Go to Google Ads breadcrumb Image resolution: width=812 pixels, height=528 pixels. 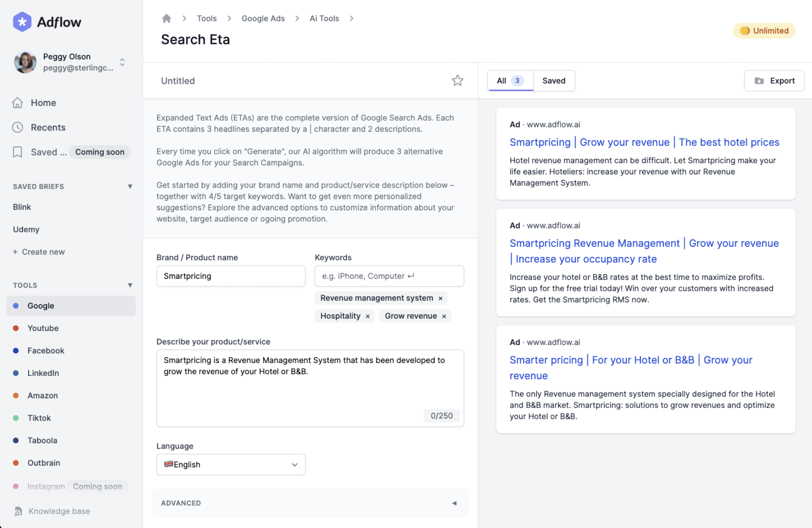[x=263, y=18]
